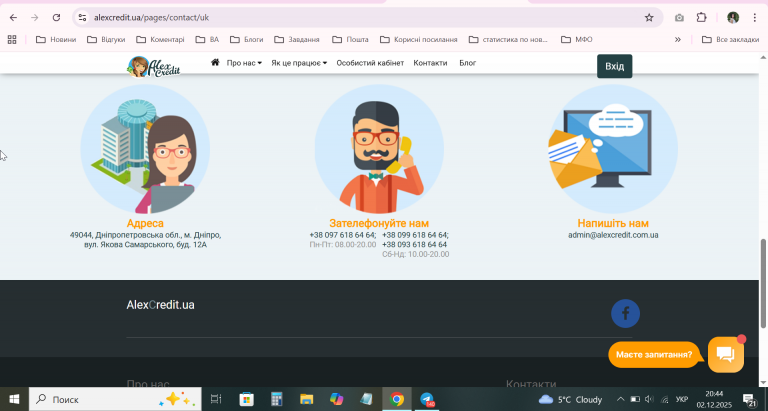Click the Зателефонуйте нам heading
Viewport: 768px width, 411px height.
(x=379, y=223)
